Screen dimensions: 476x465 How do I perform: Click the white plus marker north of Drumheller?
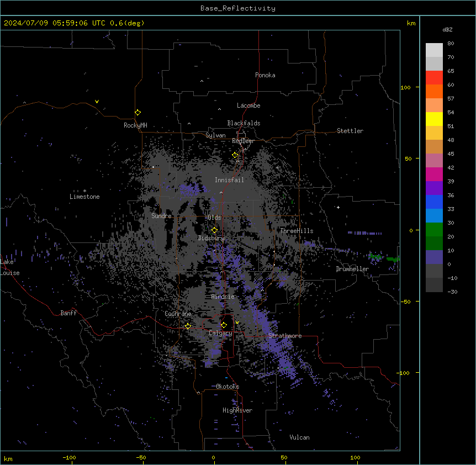(x=338, y=207)
